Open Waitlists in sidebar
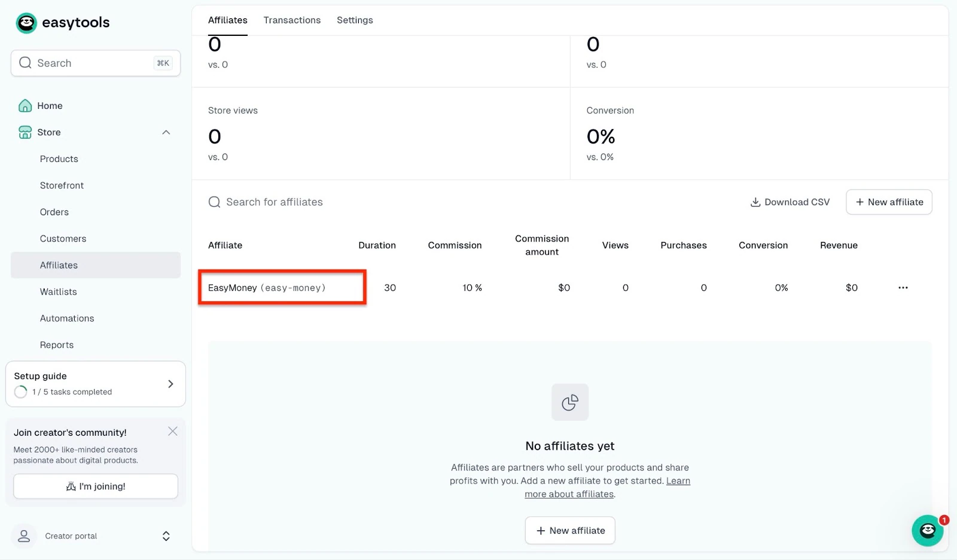 (x=58, y=292)
